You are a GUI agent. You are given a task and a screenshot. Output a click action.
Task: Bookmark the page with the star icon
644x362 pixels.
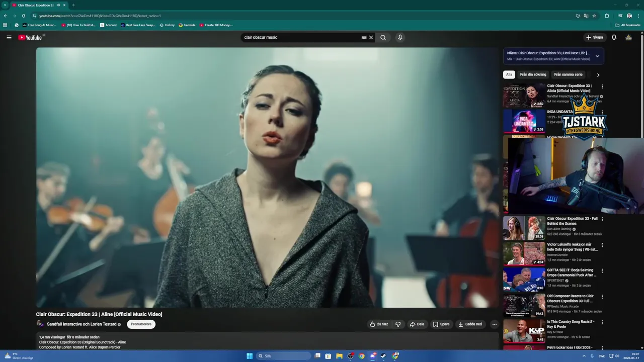pos(594,16)
